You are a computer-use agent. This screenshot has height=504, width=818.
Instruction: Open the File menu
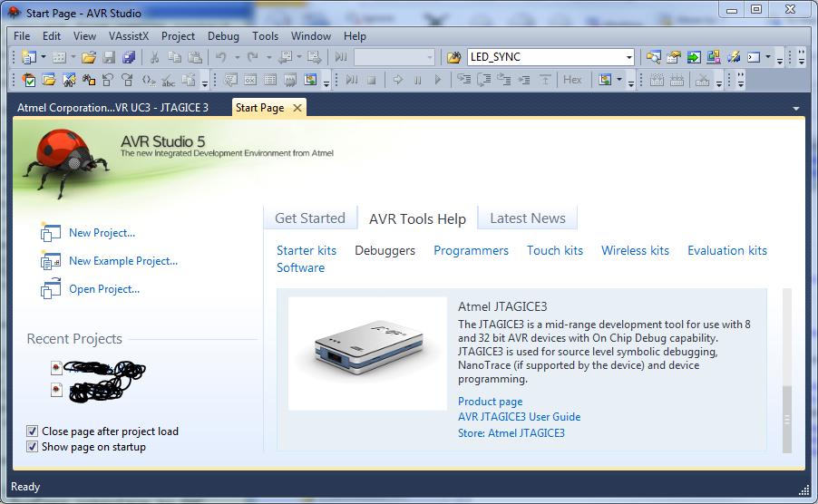(x=22, y=36)
